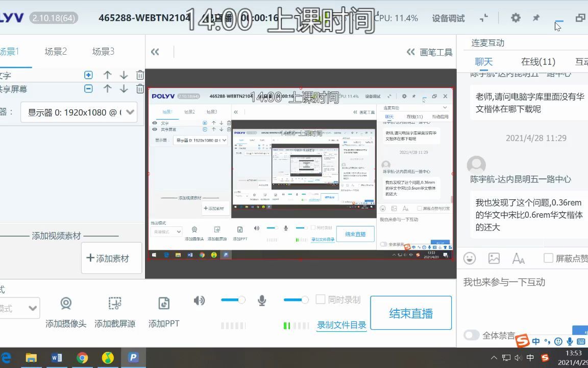Click the 添加摄像头 camera source icon
588x368 pixels.
coord(66,303)
